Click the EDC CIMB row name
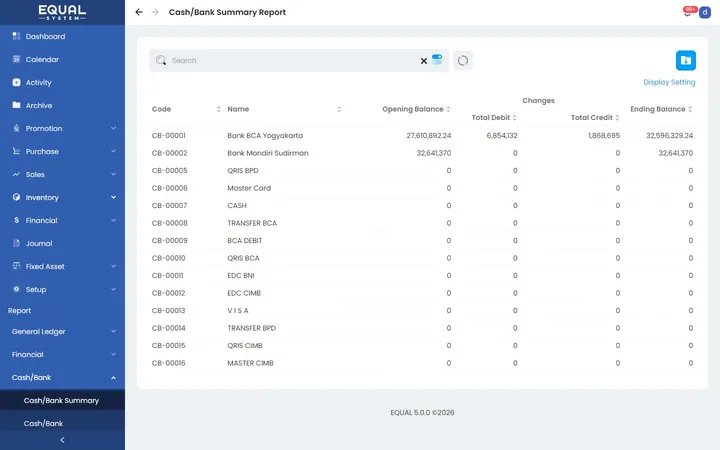Screen dimensions: 720x450 pos(244,293)
